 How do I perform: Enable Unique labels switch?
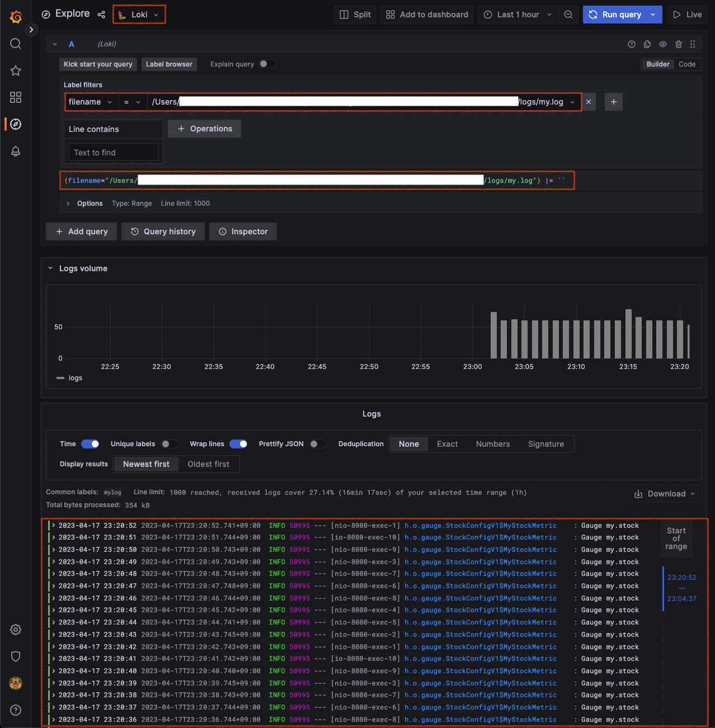tap(169, 444)
